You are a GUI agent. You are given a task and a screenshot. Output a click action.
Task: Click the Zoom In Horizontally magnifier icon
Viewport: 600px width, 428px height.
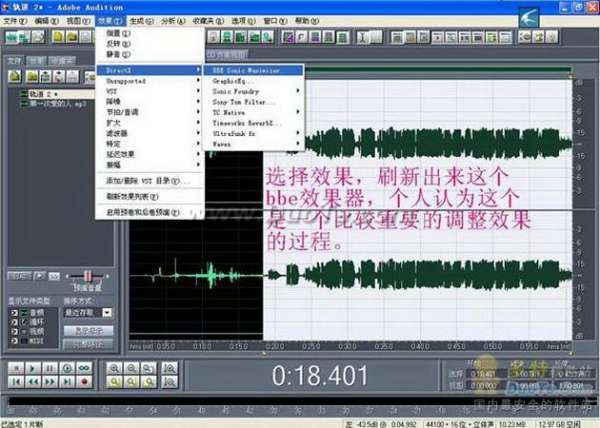click(x=114, y=368)
